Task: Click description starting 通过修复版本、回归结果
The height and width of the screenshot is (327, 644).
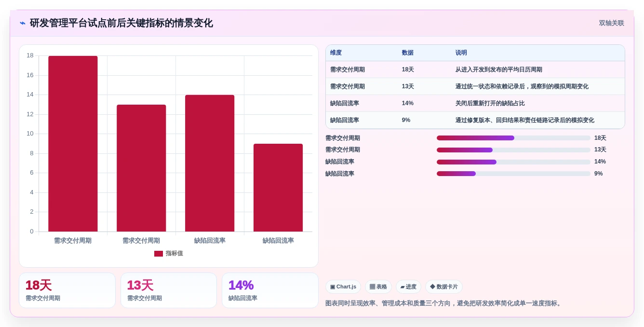Action: 525,120
